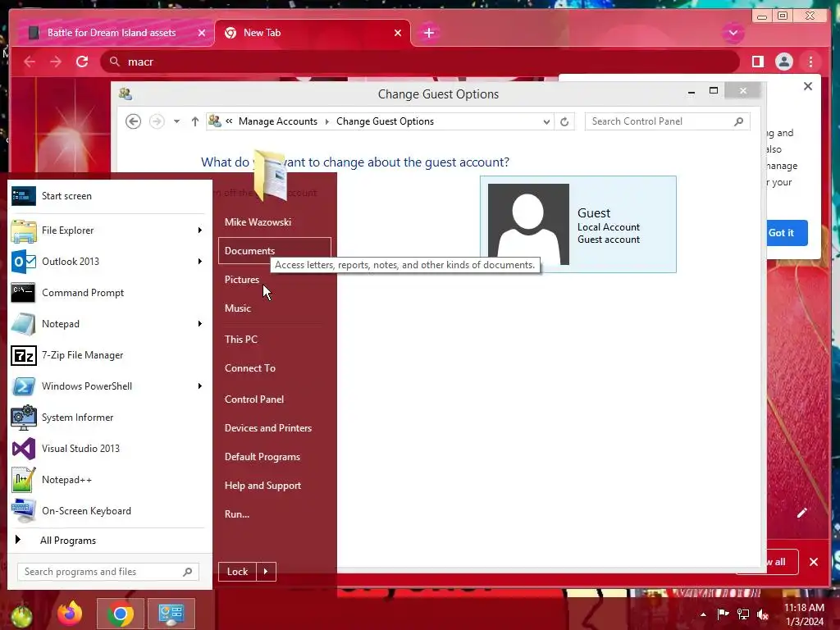Image resolution: width=840 pixels, height=630 pixels.
Task: Select the New Tab tab
Action: point(313,33)
